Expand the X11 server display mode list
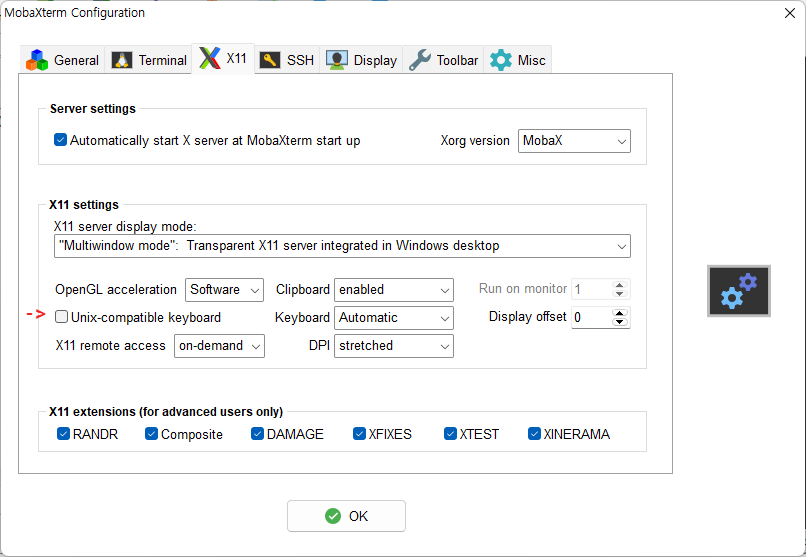Screen dimensions: 806x557 pyautogui.click(x=342, y=246)
